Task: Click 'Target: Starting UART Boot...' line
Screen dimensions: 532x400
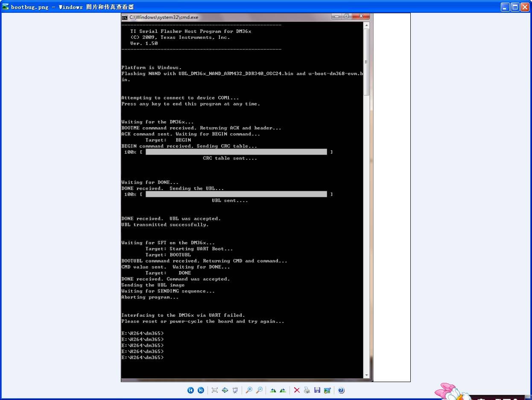Action: point(189,249)
